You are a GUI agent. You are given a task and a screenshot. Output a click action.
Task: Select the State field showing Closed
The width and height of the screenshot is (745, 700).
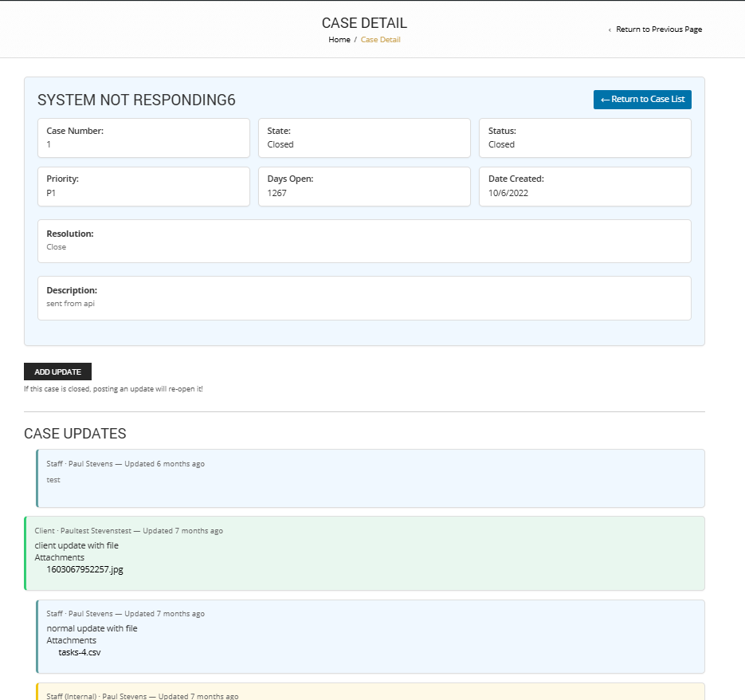pyautogui.click(x=364, y=138)
